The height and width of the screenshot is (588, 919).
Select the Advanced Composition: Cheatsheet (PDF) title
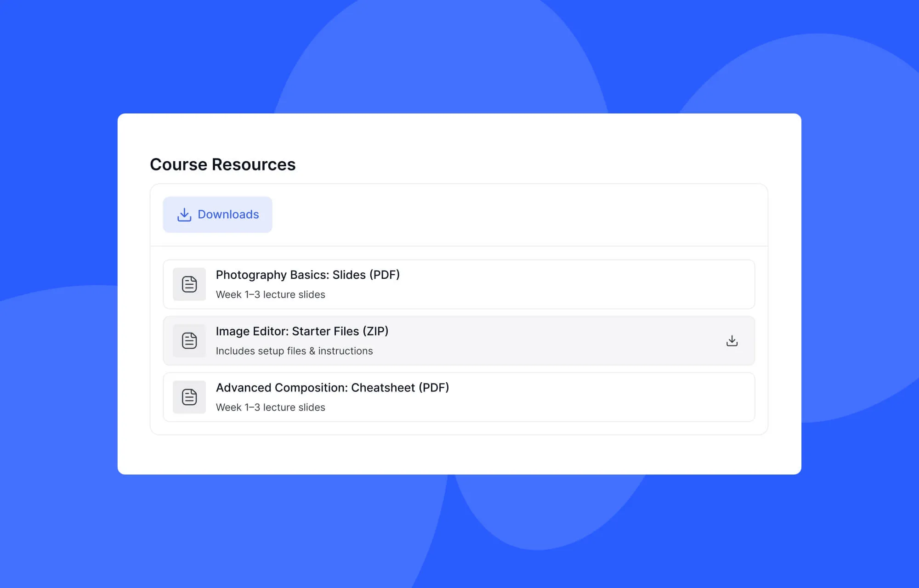(x=333, y=387)
